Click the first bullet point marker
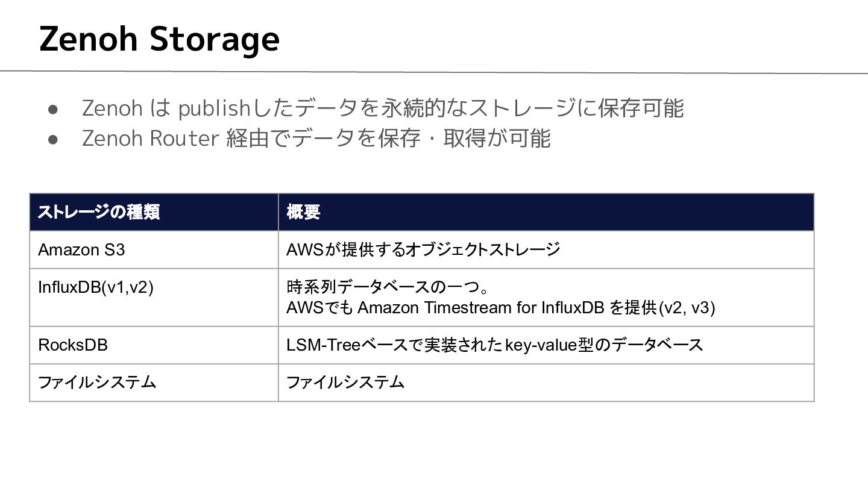The height and width of the screenshot is (488, 868). 52,110
